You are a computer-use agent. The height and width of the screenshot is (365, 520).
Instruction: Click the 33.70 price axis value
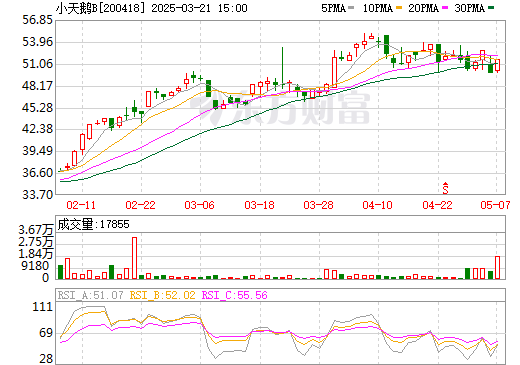click(x=37, y=194)
